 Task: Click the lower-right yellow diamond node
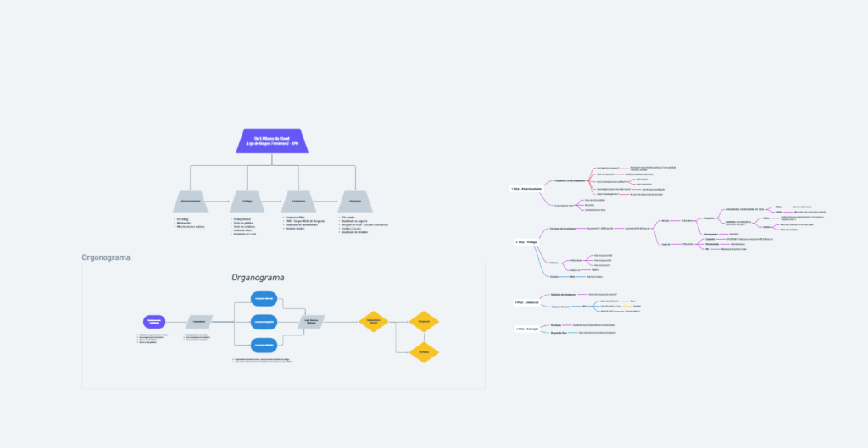pos(424,351)
